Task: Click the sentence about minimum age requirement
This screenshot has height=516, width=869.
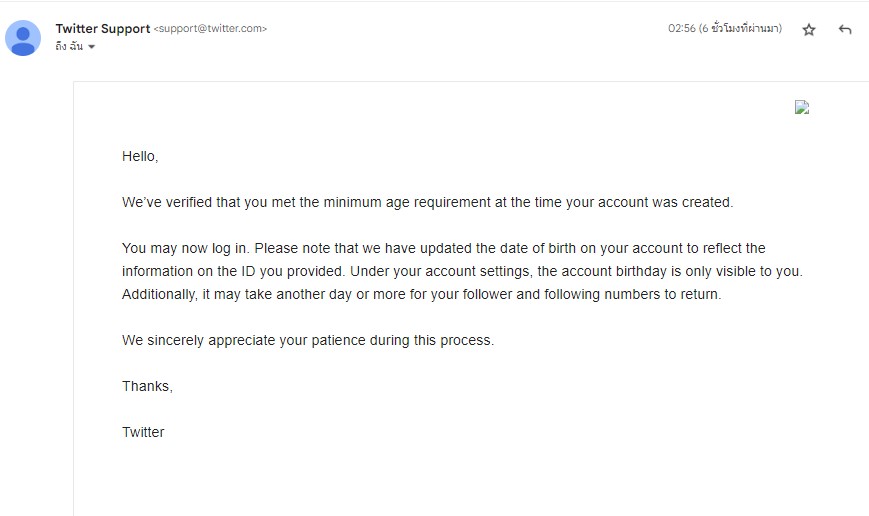Action: (427, 202)
